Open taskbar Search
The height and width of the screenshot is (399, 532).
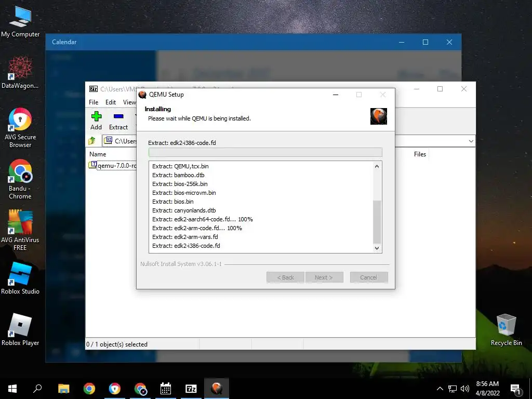point(37,389)
